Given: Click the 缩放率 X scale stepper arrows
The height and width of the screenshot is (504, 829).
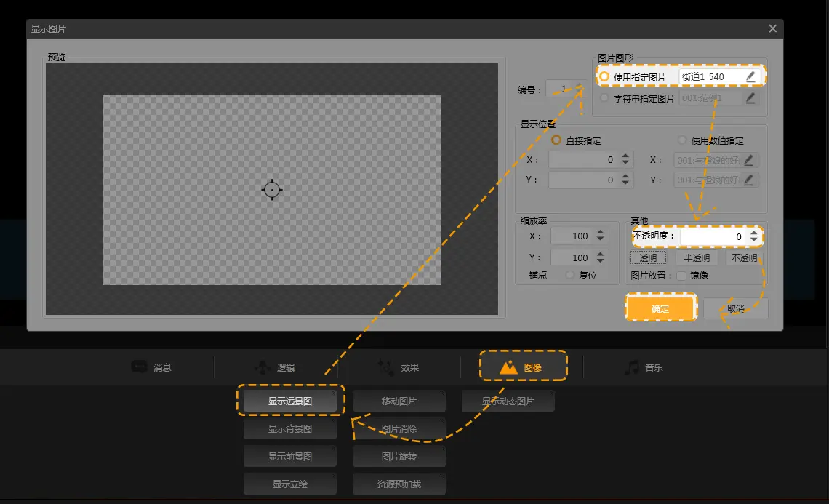Looking at the screenshot, I should 600,236.
